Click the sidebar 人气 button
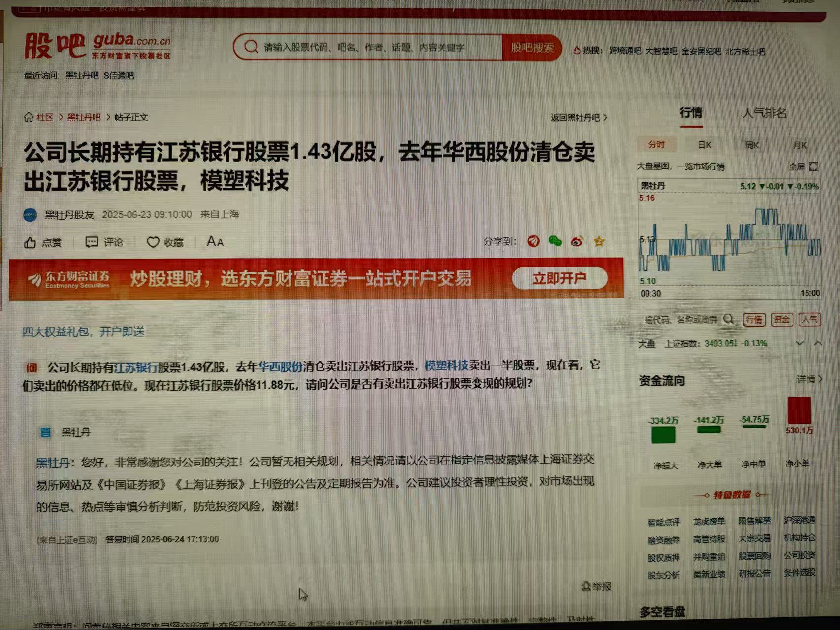This screenshot has height=630, width=840. click(809, 320)
